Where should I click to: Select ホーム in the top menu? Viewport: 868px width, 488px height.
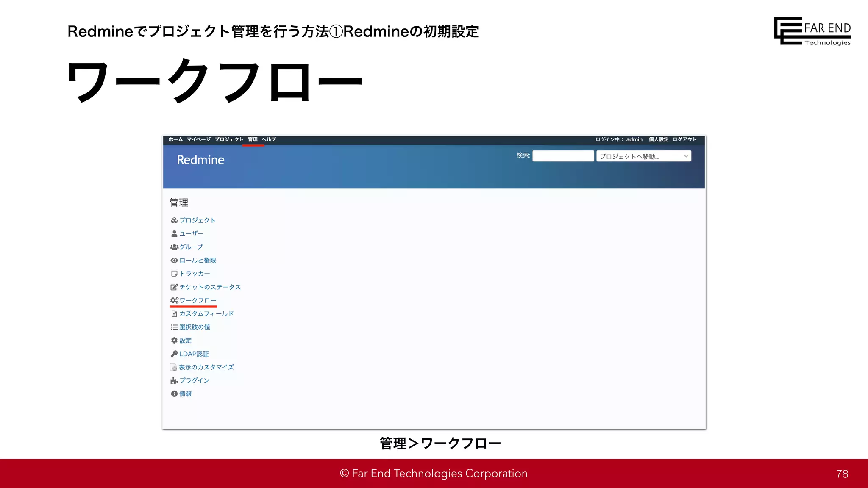[x=175, y=139]
